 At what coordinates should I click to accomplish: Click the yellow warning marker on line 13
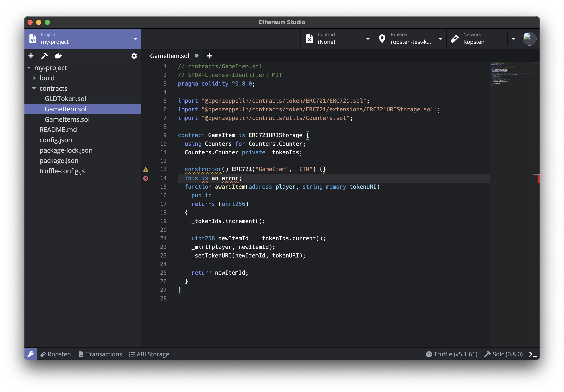[x=146, y=170]
